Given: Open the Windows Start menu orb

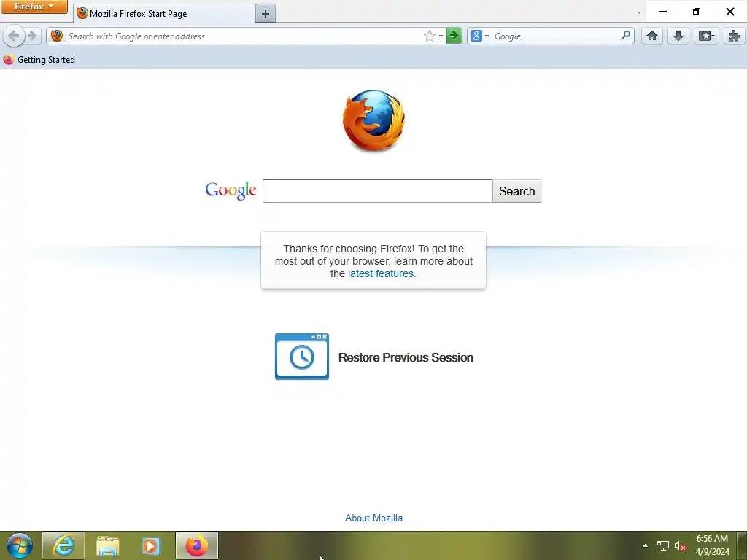Looking at the screenshot, I should 20,545.
